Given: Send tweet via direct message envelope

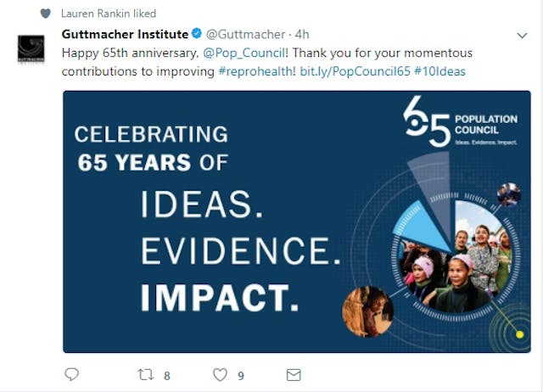Looking at the screenshot, I should (x=294, y=375).
